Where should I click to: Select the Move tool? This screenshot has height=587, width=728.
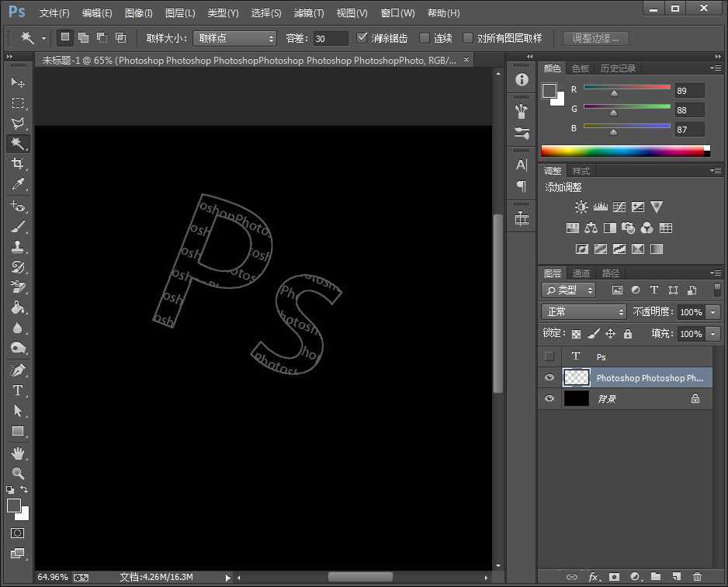pos(17,83)
